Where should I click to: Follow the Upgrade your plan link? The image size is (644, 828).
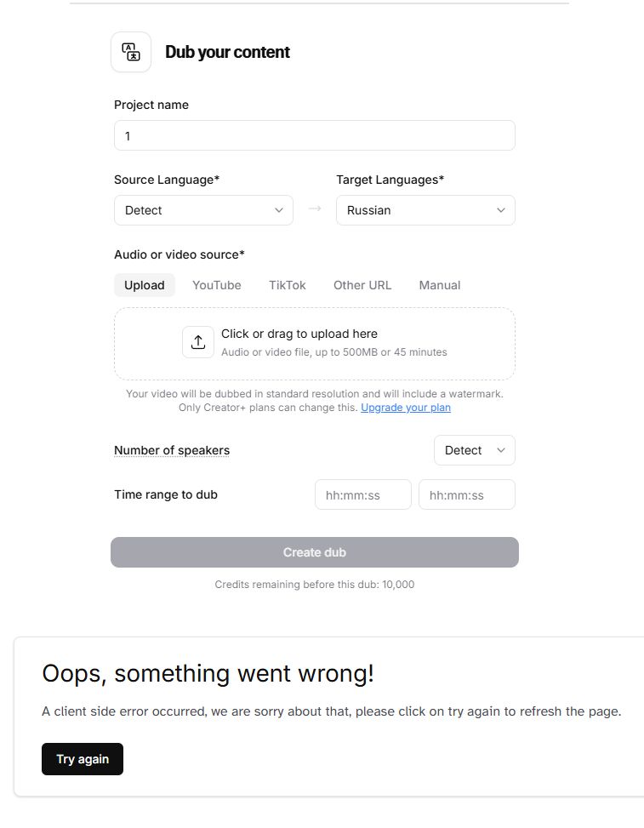406,408
